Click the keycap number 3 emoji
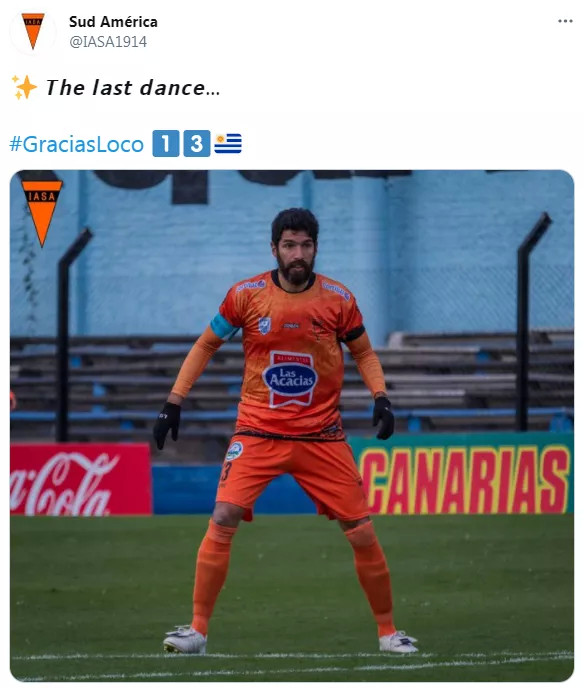The height and width of the screenshot is (688, 584). (197, 143)
